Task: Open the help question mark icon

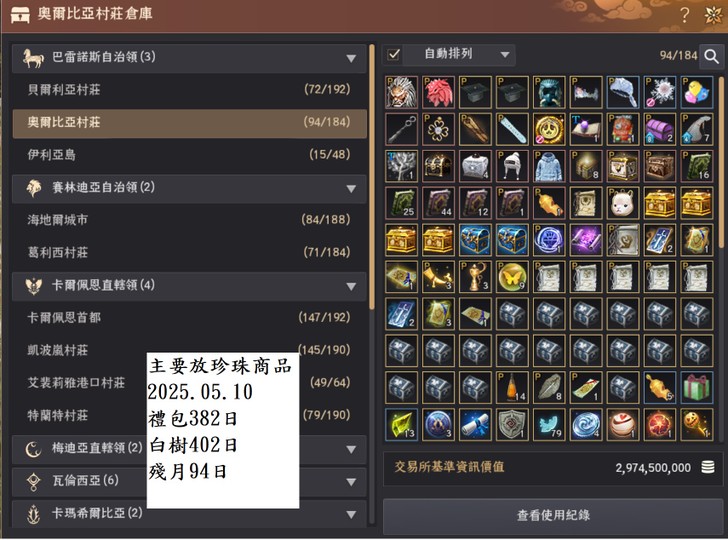Action: [684, 15]
